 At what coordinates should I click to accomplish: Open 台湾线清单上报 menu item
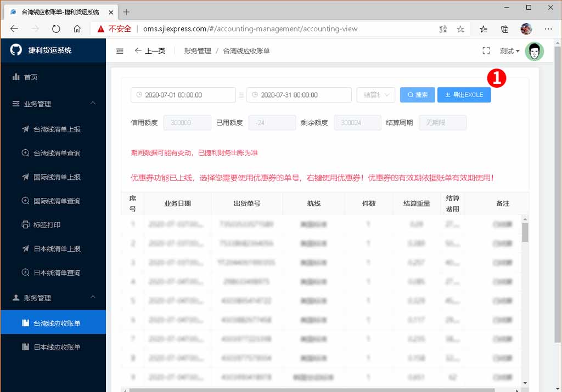(53, 129)
